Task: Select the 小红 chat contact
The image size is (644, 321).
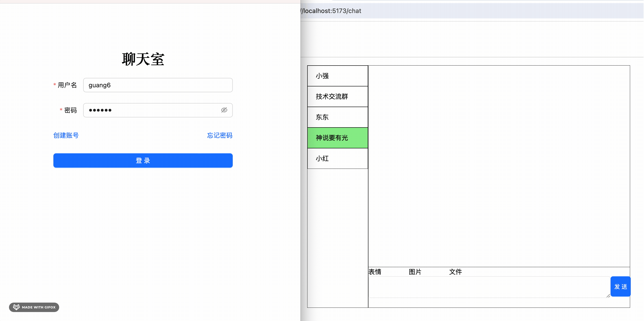Action: [x=337, y=158]
